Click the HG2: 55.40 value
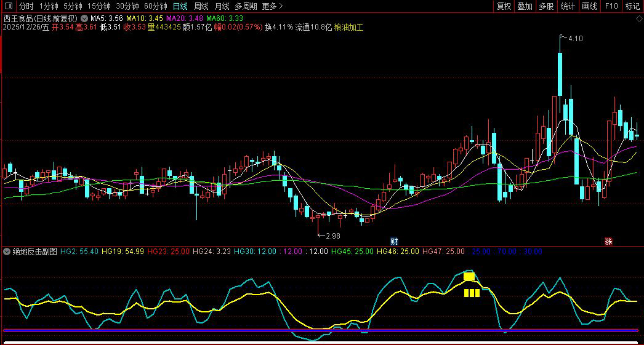Image resolution: width=644 pixels, height=345 pixels. [79, 252]
